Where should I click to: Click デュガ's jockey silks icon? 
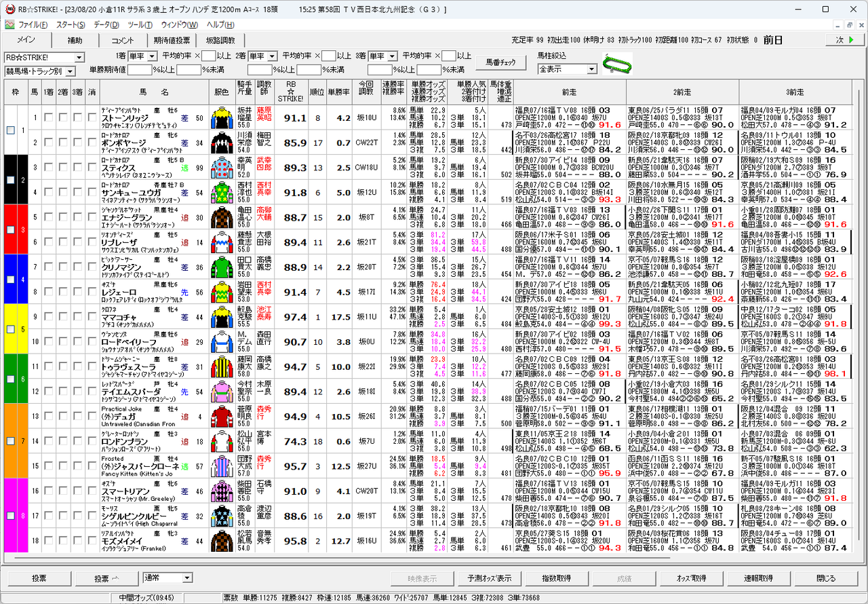[222, 416]
